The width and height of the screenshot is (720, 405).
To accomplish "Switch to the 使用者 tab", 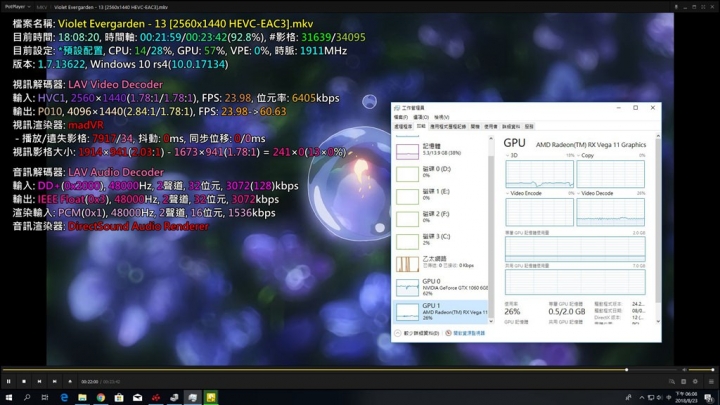I will pyautogui.click(x=490, y=127).
